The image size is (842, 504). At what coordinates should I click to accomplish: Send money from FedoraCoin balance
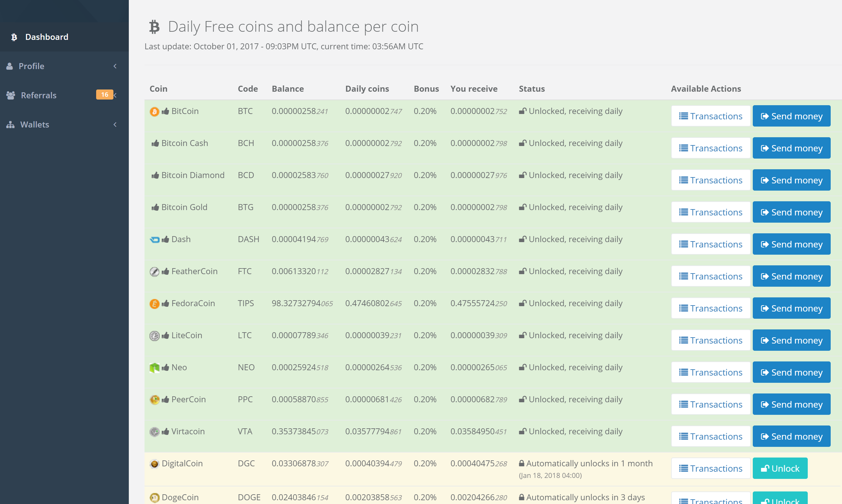point(791,308)
